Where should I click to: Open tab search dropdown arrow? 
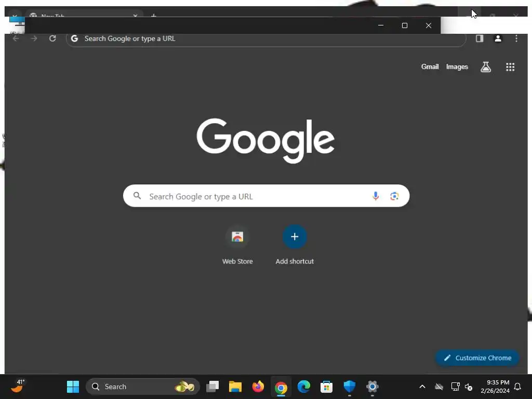click(15, 15)
